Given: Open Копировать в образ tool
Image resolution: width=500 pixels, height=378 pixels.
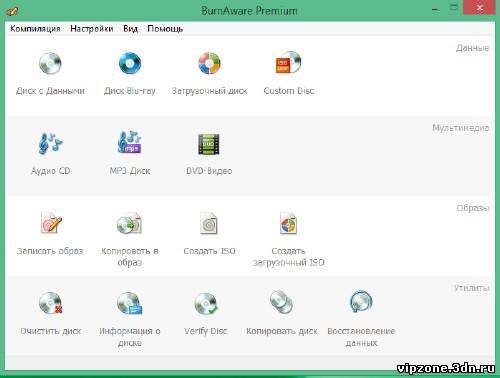Looking at the screenshot, I should [129, 223].
